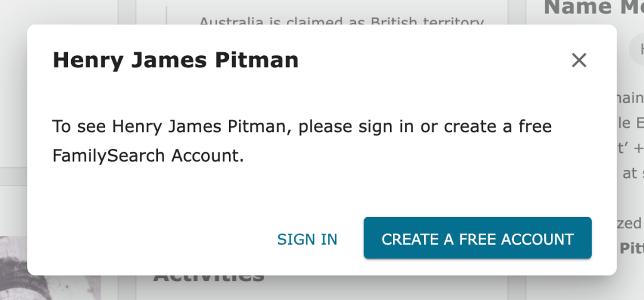Click the "t' +" text fragment right of the dialog
The width and height of the screenshot is (644, 300).
[630, 148]
